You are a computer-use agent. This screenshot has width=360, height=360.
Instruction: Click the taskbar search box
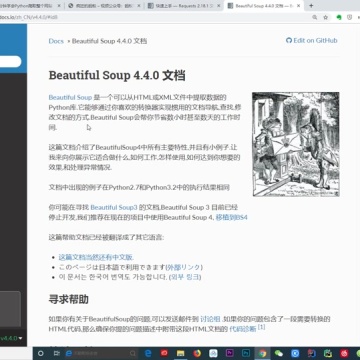click(x=100, y=353)
